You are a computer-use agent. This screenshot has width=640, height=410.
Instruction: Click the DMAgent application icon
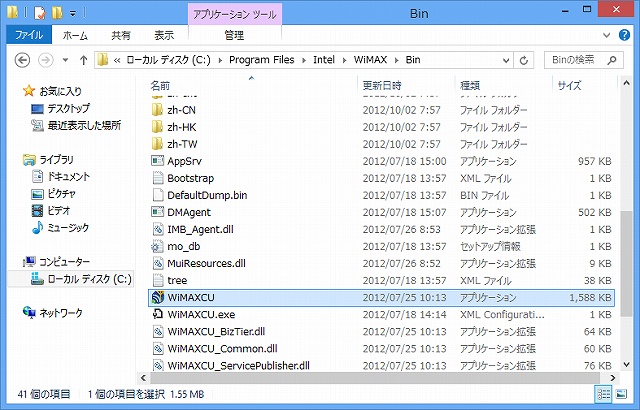(158, 212)
